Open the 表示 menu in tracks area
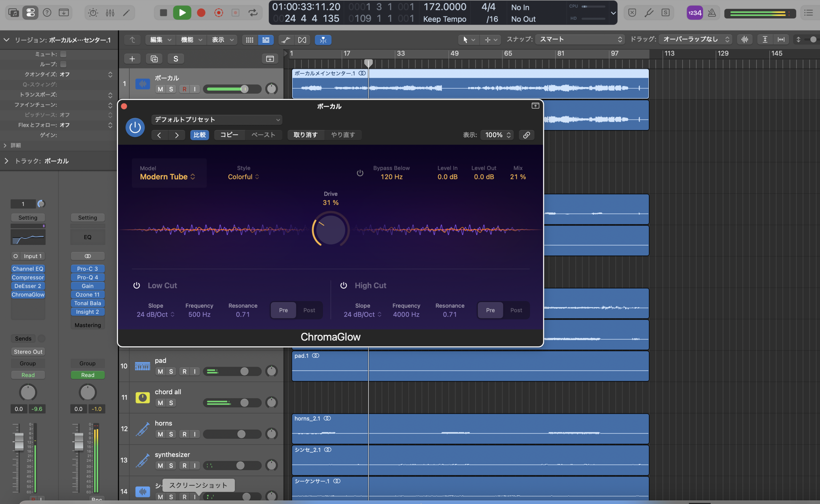 (222, 40)
